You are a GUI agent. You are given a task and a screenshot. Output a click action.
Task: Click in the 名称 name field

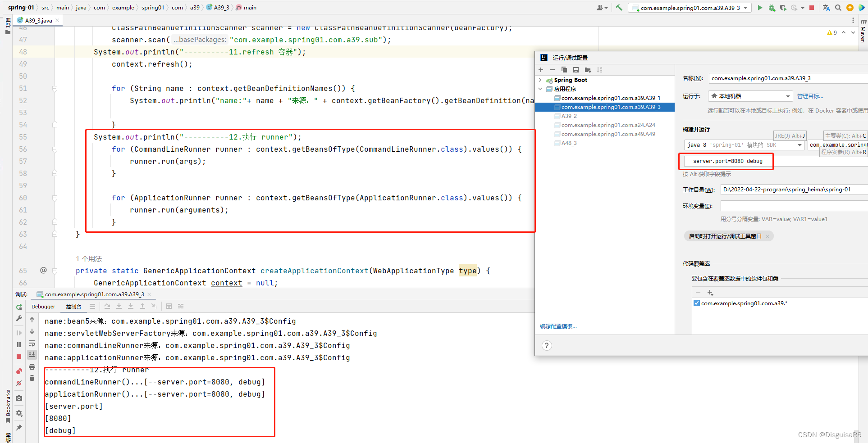(788, 78)
